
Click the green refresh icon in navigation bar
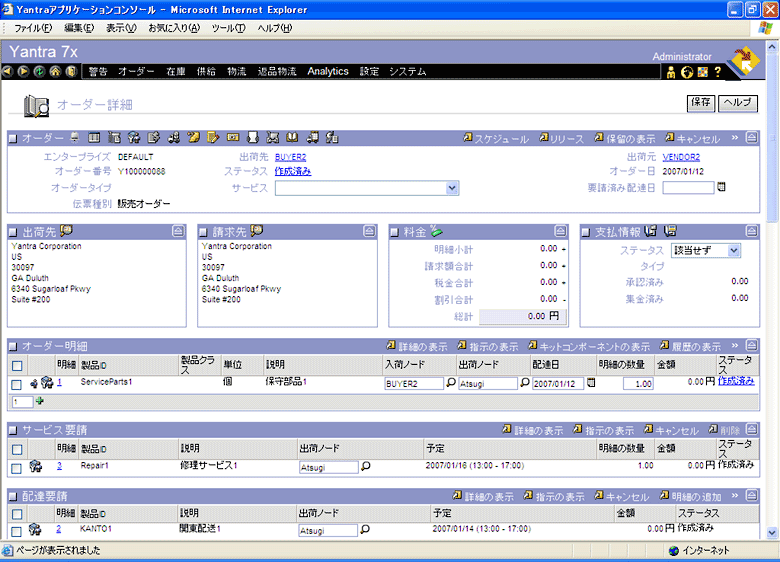[39, 71]
